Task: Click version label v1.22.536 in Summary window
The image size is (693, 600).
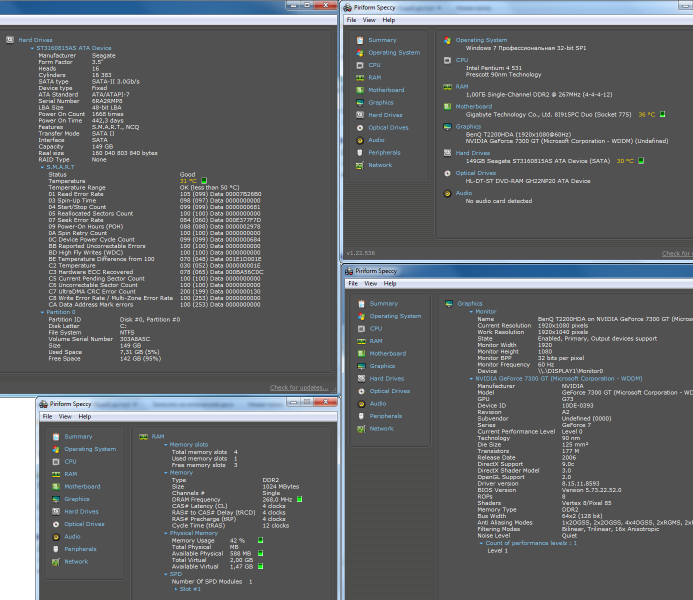Action: (x=361, y=253)
